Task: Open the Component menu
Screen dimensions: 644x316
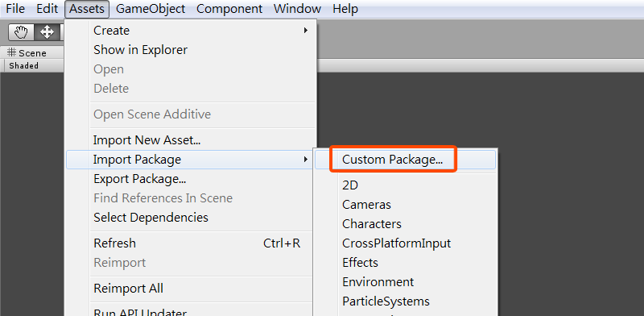Action: pos(229,9)
